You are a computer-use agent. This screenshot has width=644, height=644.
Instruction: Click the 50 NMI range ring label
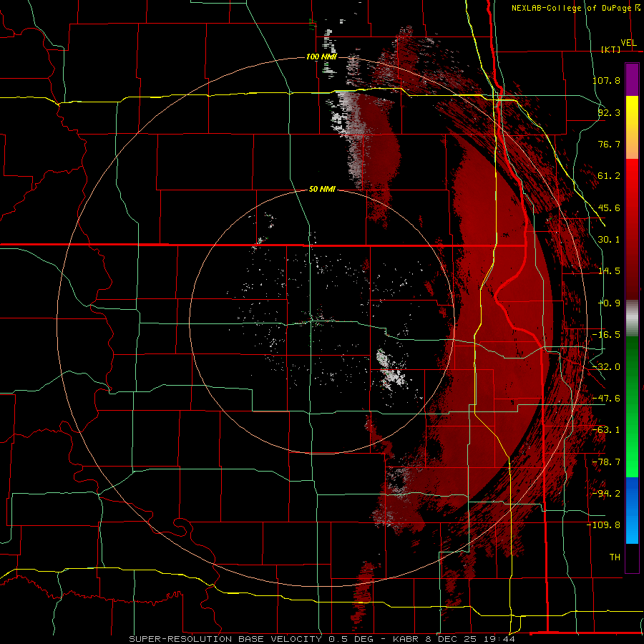[322, 189]
